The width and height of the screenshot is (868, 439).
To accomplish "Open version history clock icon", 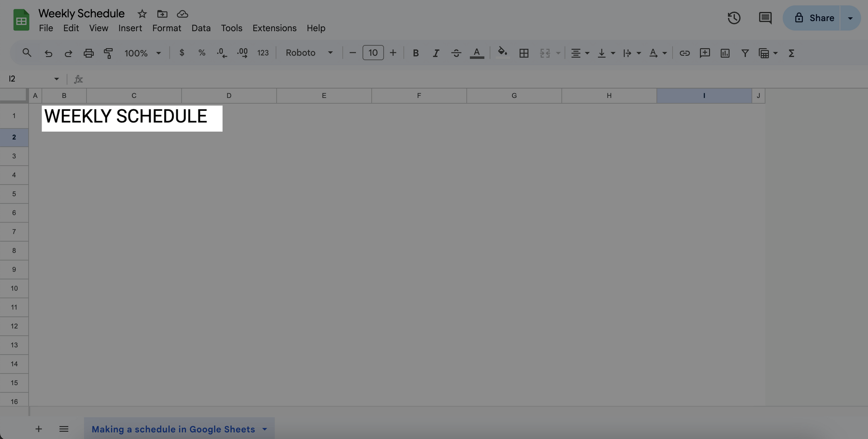I will point(734,18).
